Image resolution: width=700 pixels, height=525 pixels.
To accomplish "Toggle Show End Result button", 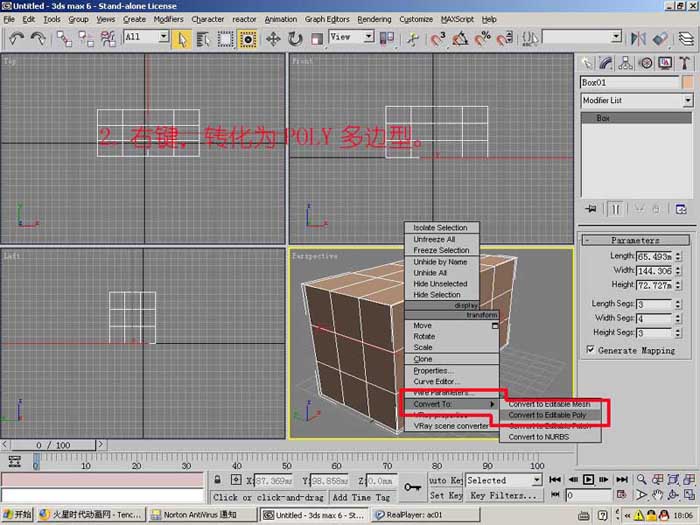I will (x=615, y=209).
